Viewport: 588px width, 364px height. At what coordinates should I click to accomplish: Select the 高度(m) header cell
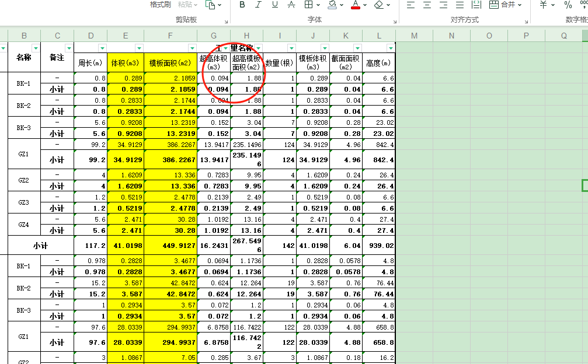pos(379,62)
